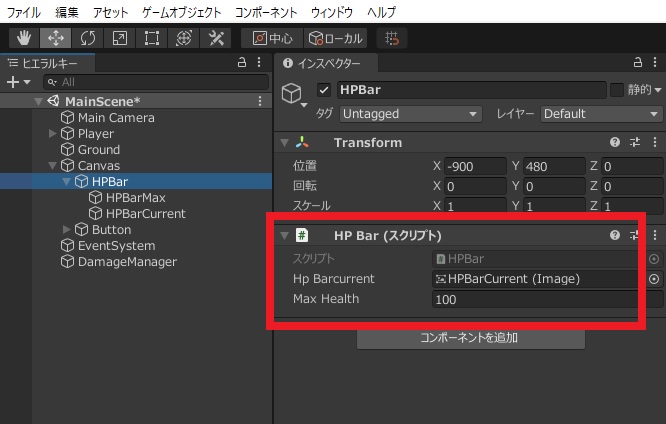Open the ウィンドウ menu
The height and width of the screenshot is (424, 666).
tap(332, 12)
